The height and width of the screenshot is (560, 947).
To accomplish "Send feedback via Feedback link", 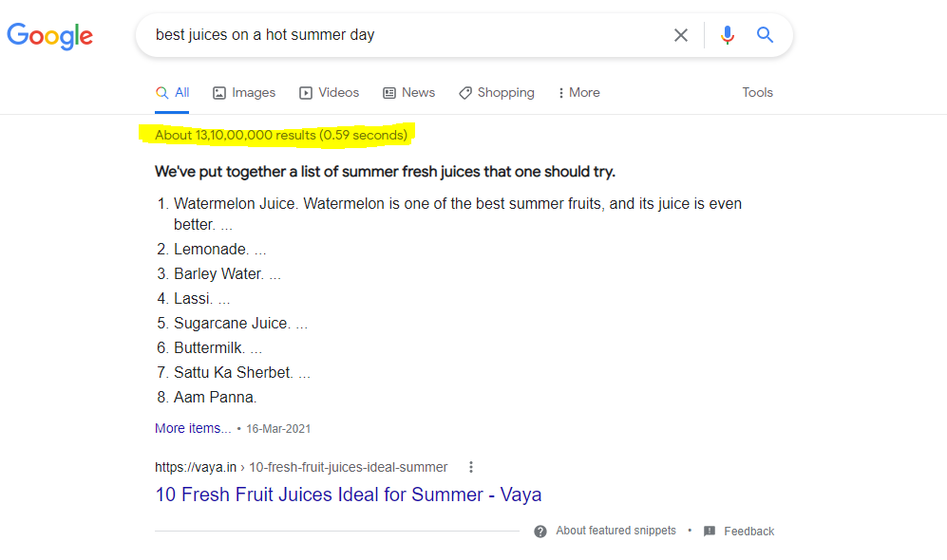I will point(748,532).
